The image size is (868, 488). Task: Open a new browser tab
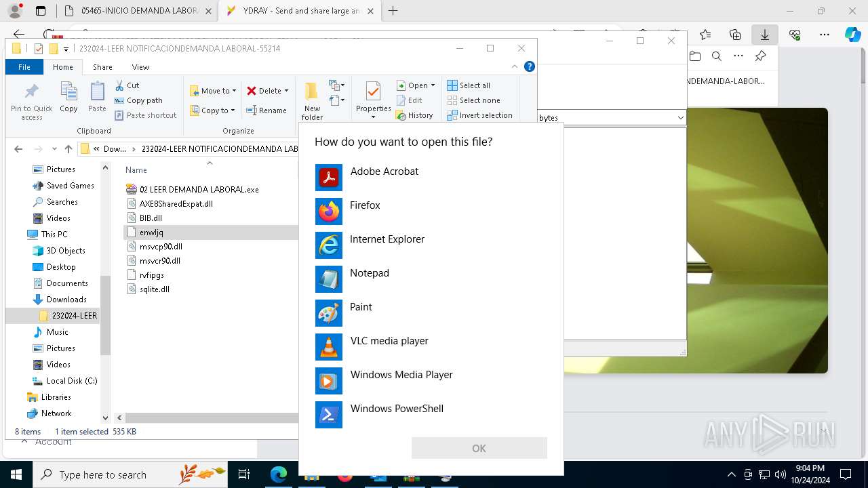pos(393,11)
